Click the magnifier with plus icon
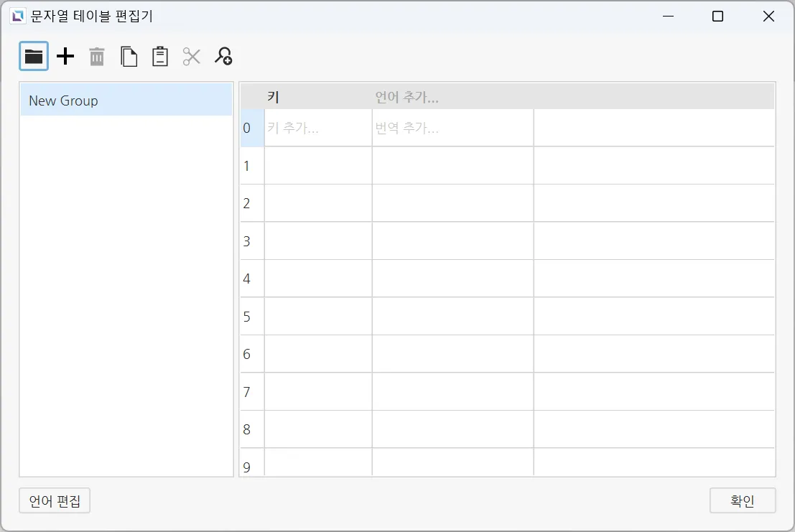 [x=223, y=57]
